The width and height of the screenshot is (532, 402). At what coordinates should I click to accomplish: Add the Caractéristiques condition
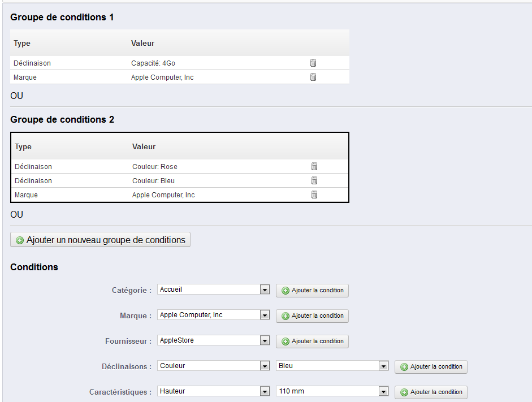point(431,392)
